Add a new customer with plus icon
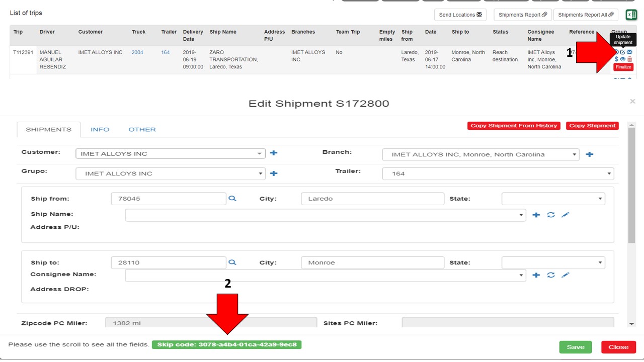This screenshot has height=362, width=644. (x=274, y=153)
